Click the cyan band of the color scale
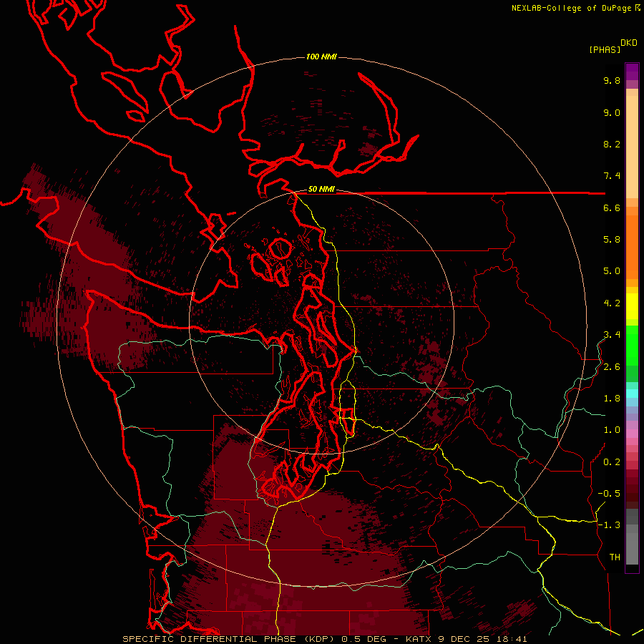This screenshot has height=644, width=644. tap(632, 394)
